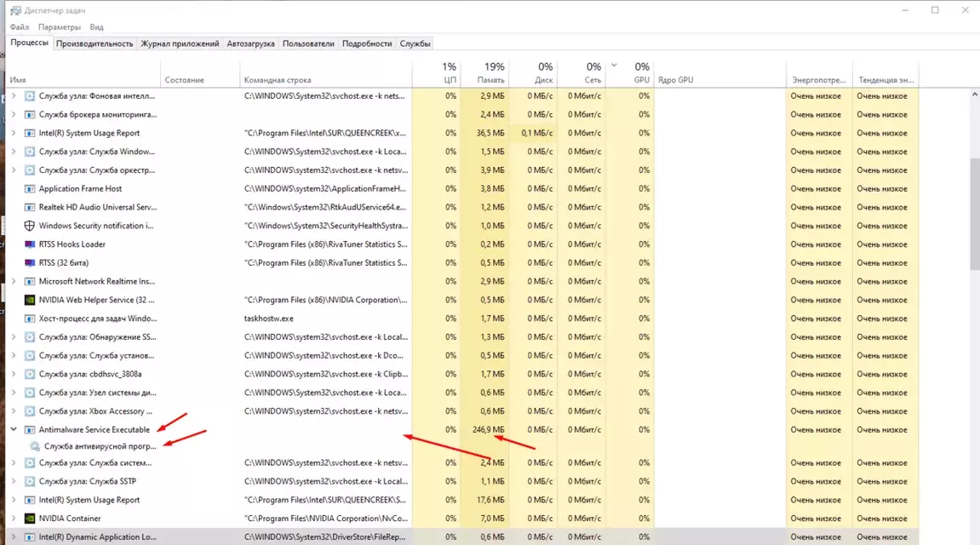Click the Windows Security notification shield icon

point(30,226)
